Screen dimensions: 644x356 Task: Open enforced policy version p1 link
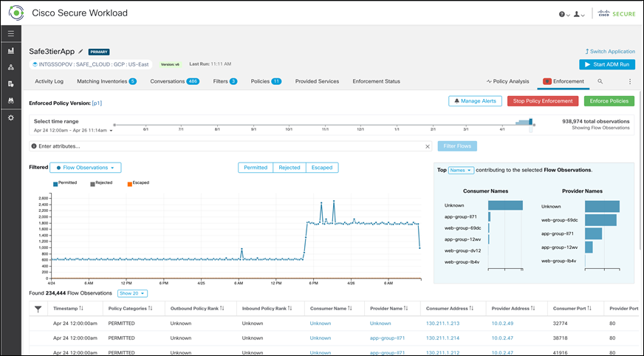click(97, 103)
